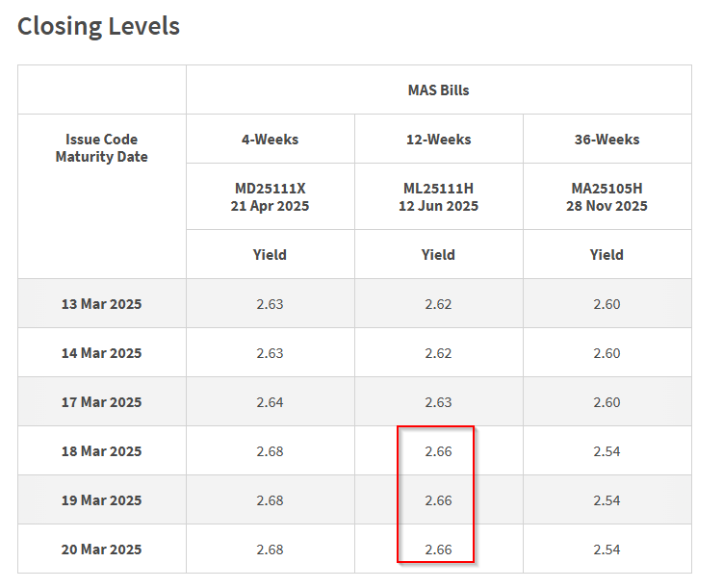This screenshot has height=588, width=723.
Task: Click 36-Weeks yield 2.54 for 18 Mar
Action: pos(607,451)
